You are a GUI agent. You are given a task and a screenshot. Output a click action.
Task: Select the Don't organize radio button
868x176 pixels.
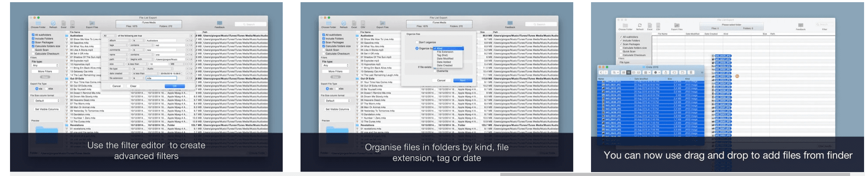click(x=417, y=42)
